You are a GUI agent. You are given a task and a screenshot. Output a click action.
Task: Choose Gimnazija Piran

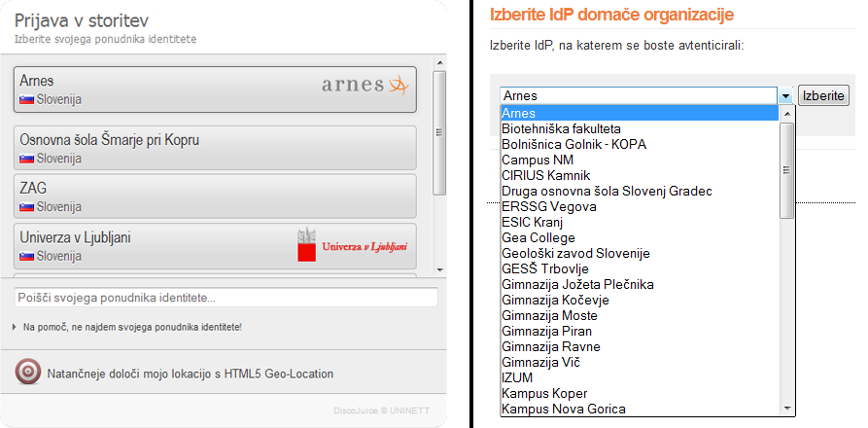(x=640, y=331)
